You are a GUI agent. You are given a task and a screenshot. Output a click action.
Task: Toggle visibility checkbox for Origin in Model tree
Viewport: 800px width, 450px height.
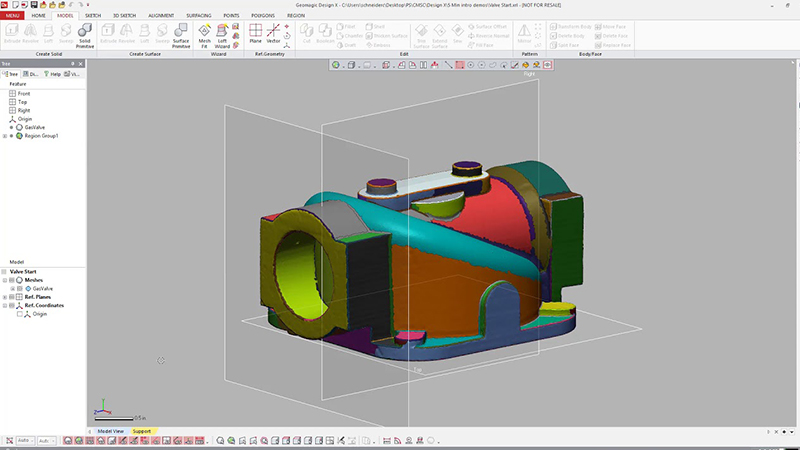click(20, 314)
